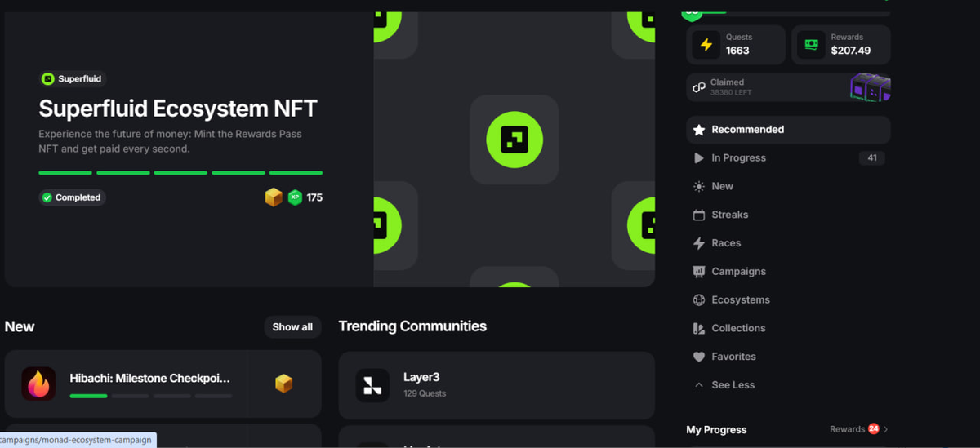Click Show all for New quests
The width and height of the screenshot is (980, 448).
click(x=292, y=327)
